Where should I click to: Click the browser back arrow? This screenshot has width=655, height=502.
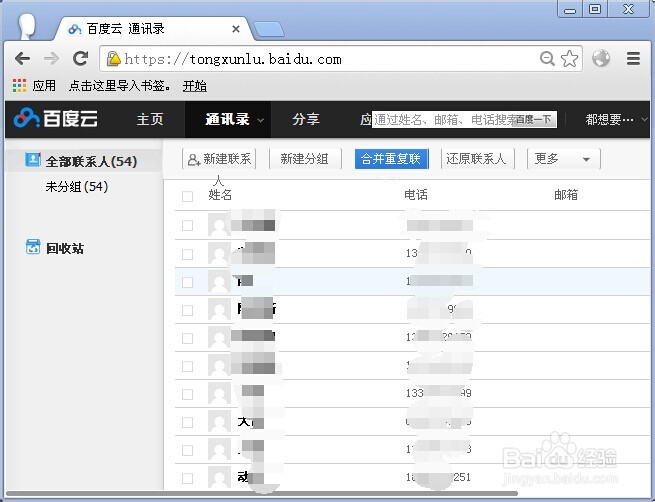pyautogui.click(x=23, y=58)
